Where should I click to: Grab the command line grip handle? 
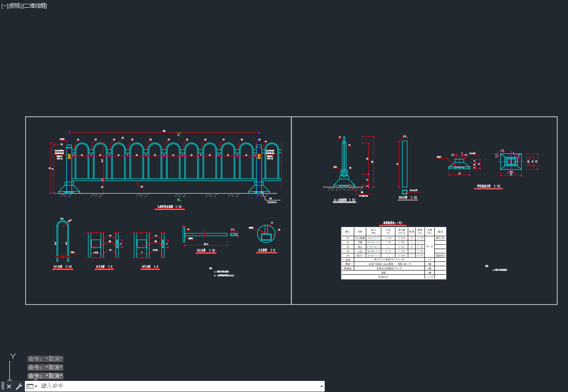click(x=3, y=386)
